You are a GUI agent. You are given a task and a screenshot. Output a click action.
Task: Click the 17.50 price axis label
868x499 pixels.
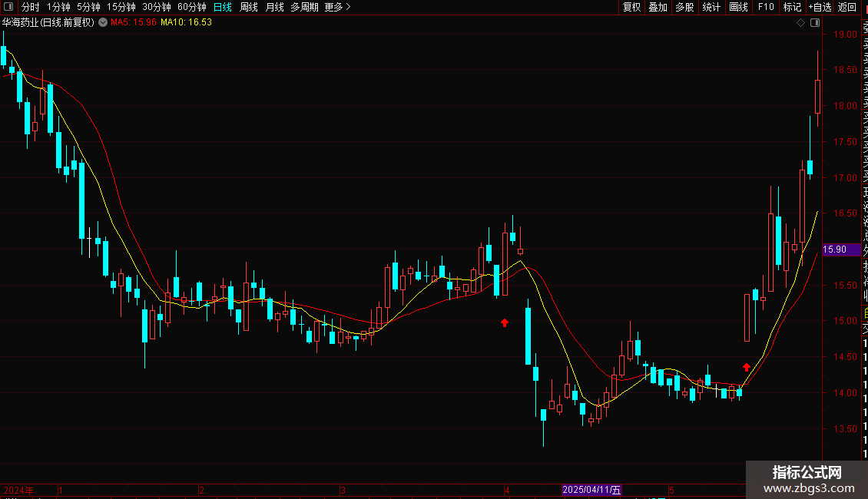845,141
